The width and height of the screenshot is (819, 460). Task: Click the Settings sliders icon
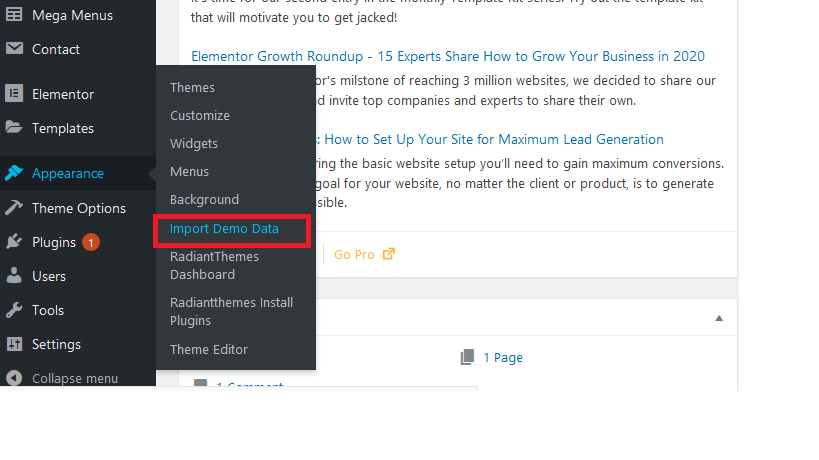14,344
